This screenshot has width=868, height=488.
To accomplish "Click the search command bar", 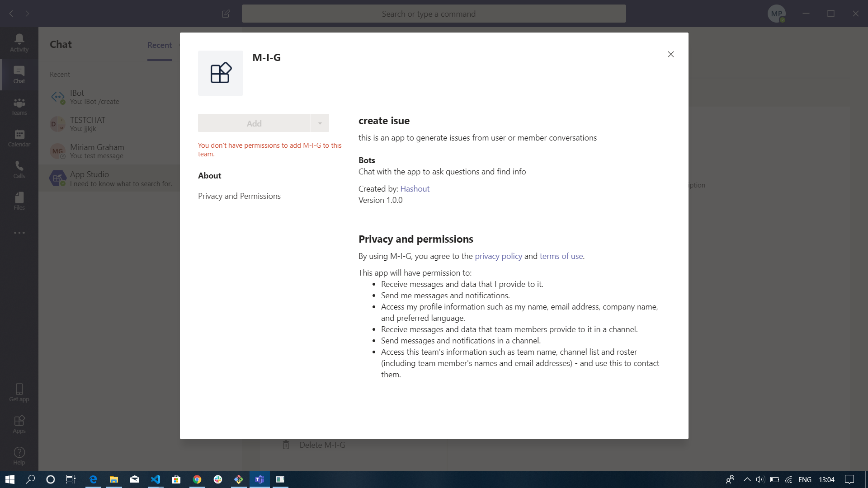I will coord(434,14).
